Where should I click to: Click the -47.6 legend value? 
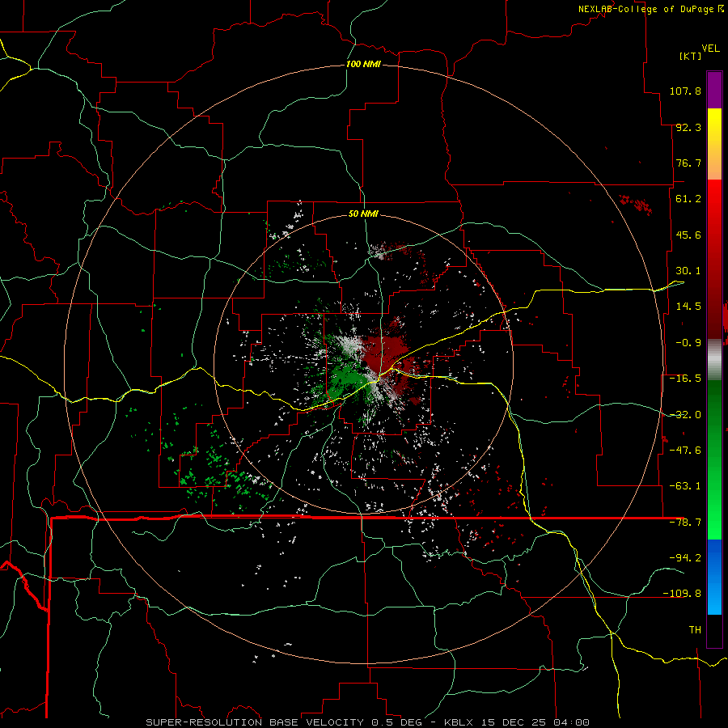(685, 451)
